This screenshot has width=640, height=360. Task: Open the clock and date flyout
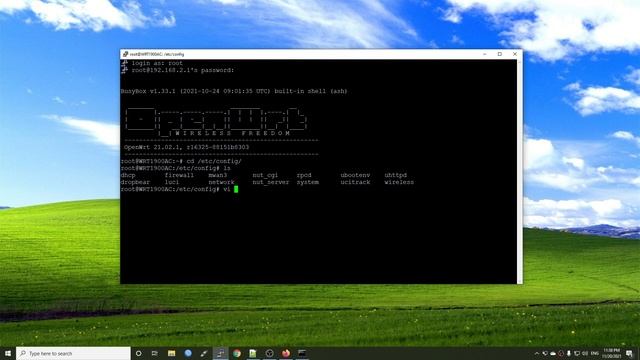click(x=611, y=353)
